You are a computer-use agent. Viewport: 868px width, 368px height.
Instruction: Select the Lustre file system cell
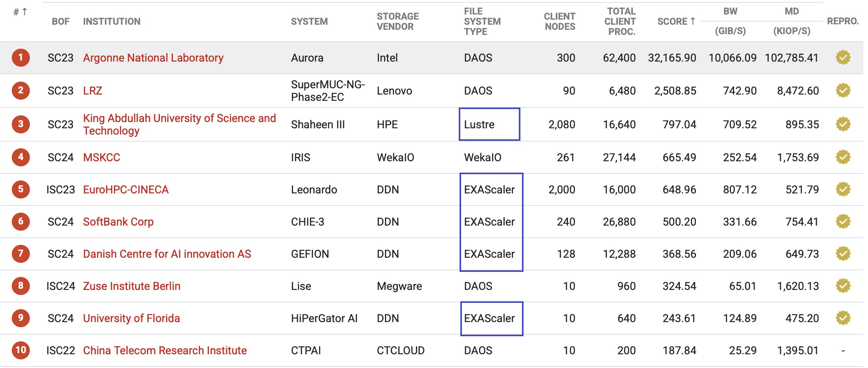pos(479,124)
